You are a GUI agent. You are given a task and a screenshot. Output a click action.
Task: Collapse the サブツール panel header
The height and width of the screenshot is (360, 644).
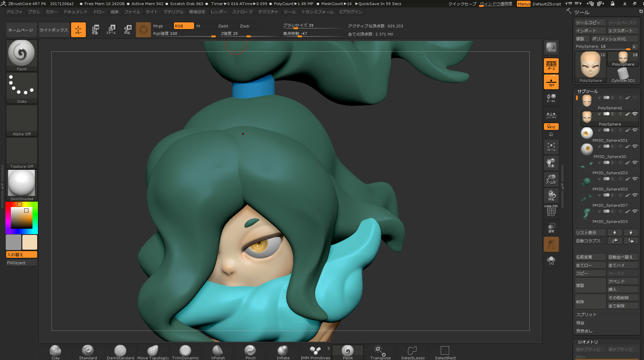588,91
